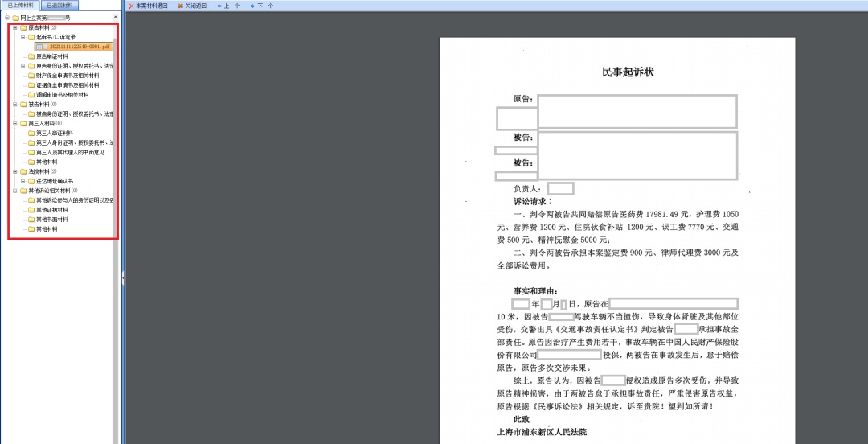The height and width of the screenshot is (444, 868).
Task: Click the 关闭返回 close icon
Action: [x=179, y=6]
